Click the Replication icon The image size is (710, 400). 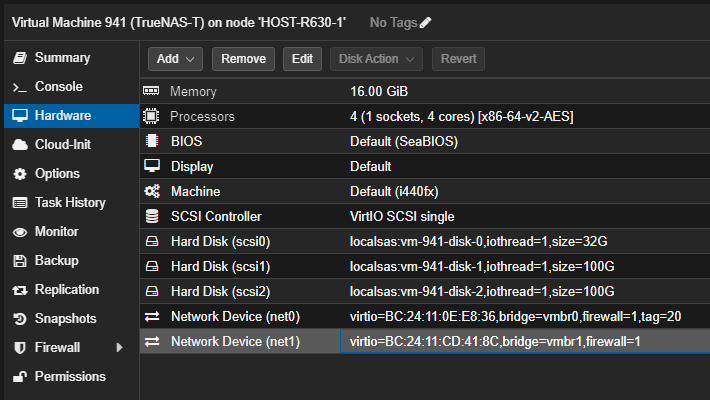(20, 290)
